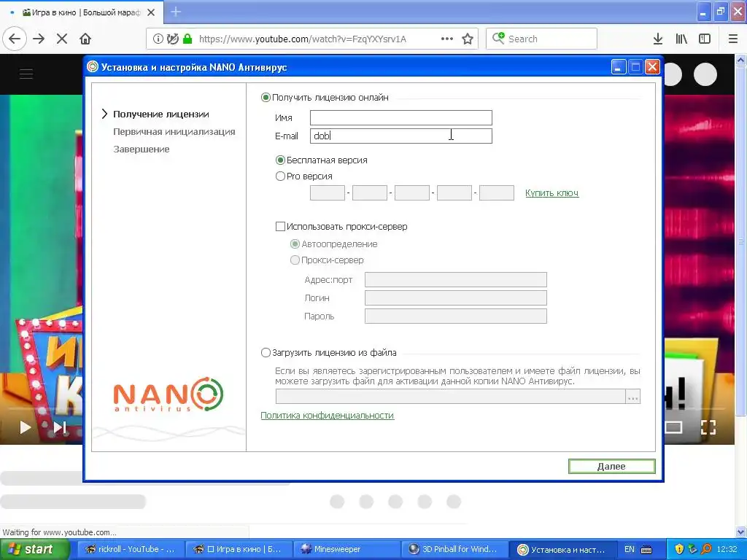Browse for license file with ... button

point(632,396)
